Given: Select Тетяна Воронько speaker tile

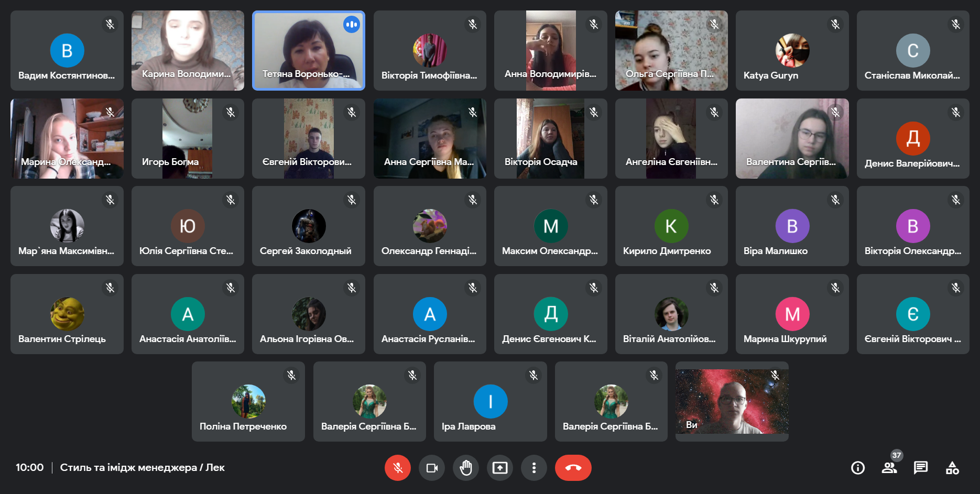Looking at the screenshot, I should [x=309, y=50].
